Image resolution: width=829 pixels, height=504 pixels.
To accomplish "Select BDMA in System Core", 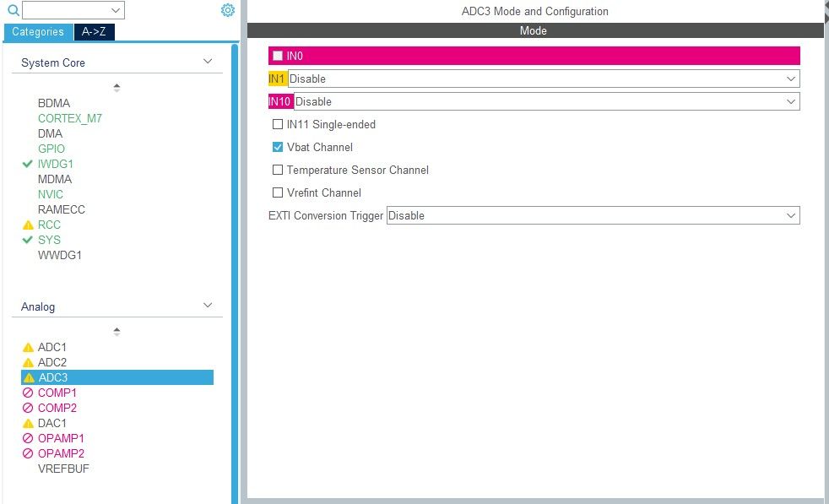I will point(54,103).
